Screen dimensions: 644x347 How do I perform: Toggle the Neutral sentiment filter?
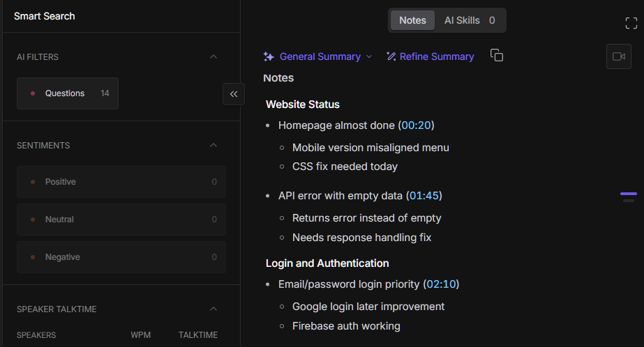tap(121, 219)
